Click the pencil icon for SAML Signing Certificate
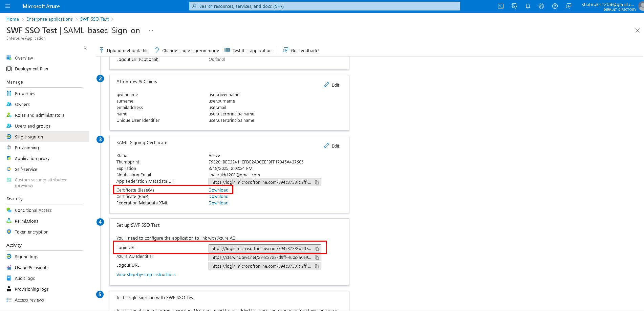This screenshot has height=311, width=644. pos(326,146)
